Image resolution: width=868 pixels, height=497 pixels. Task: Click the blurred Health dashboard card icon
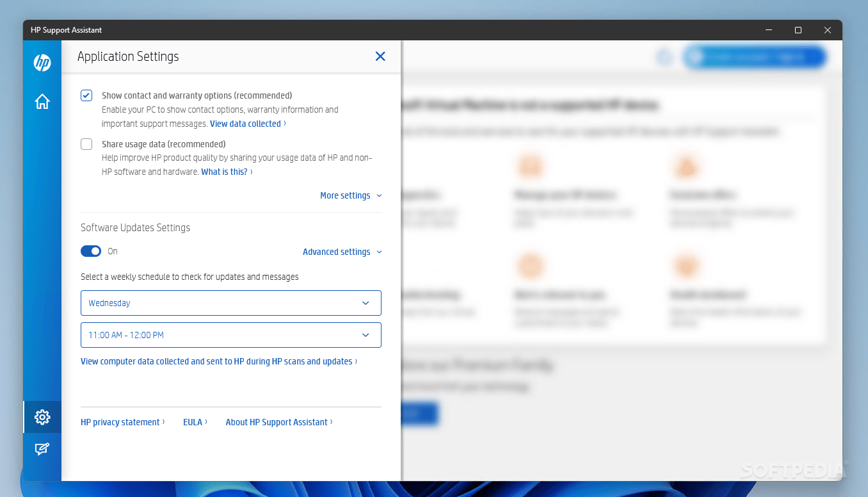coord(686,266)
